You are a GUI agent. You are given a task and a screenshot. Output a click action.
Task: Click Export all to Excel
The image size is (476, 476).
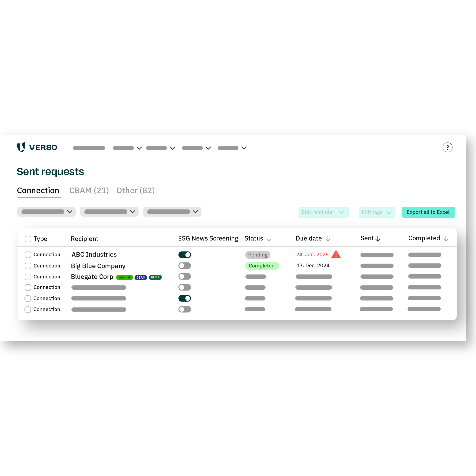point(428,212)
